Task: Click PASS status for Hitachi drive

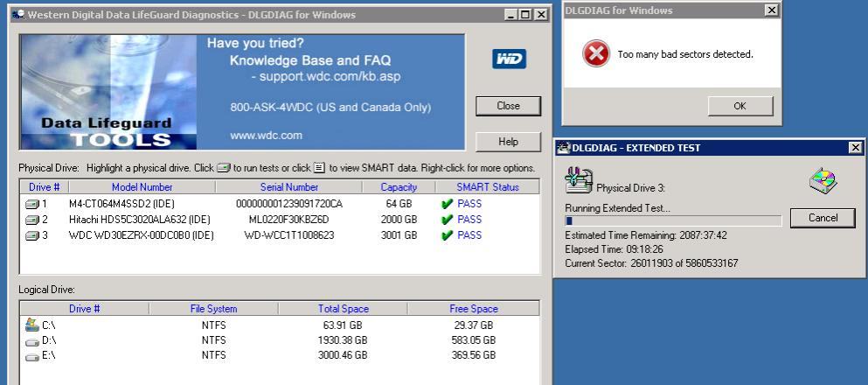Action: point(469,220)
